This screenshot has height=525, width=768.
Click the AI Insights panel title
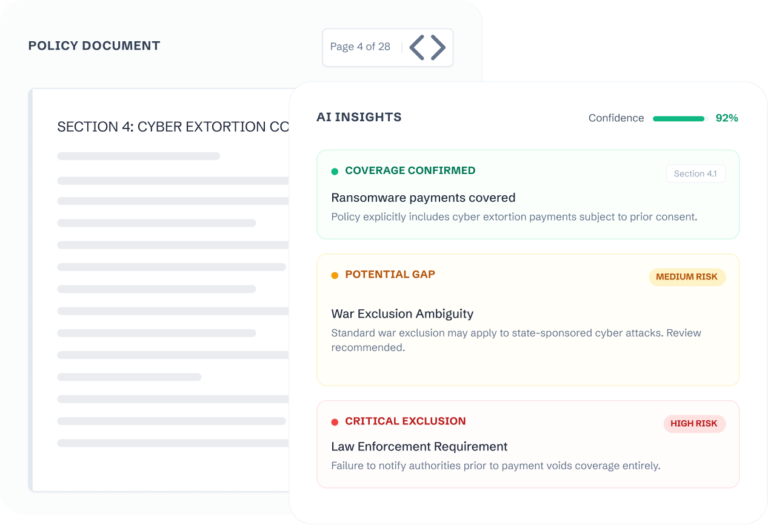(x=359, y=117)
